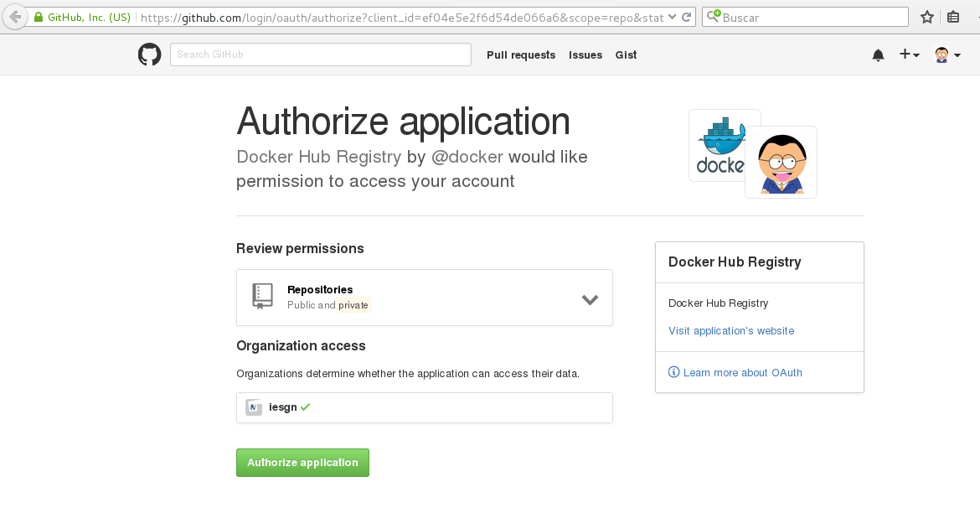Open the user avatar profile dropdown

946,55
